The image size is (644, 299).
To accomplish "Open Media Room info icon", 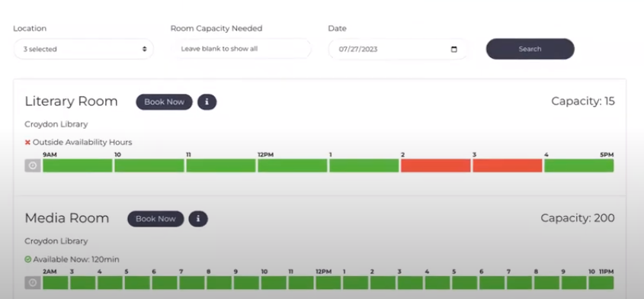I will (x=198, y=219).
